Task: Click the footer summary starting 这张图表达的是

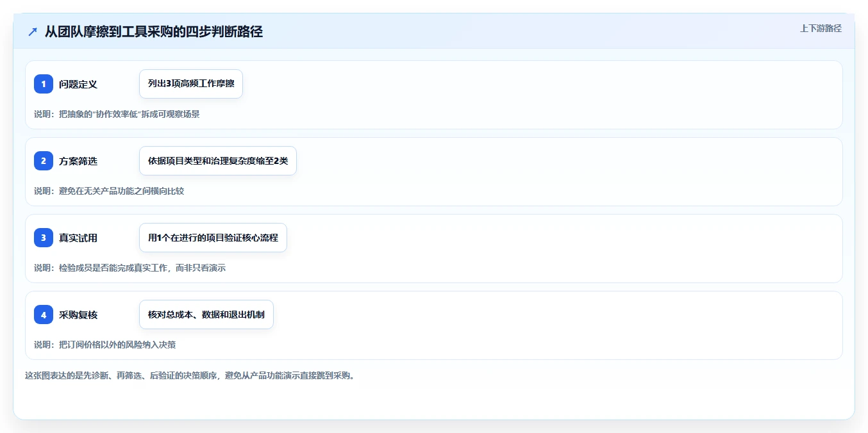Action: (190, 375)
